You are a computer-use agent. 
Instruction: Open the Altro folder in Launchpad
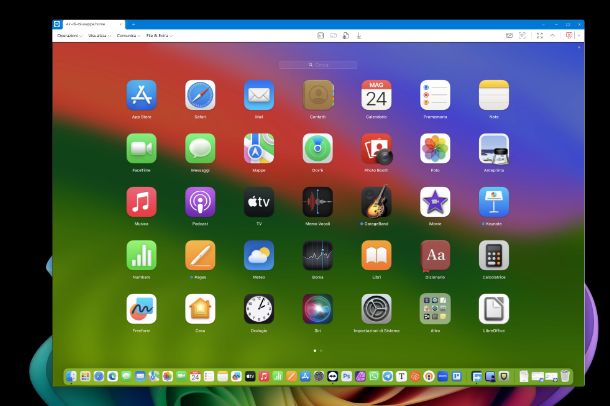point(435,309)
